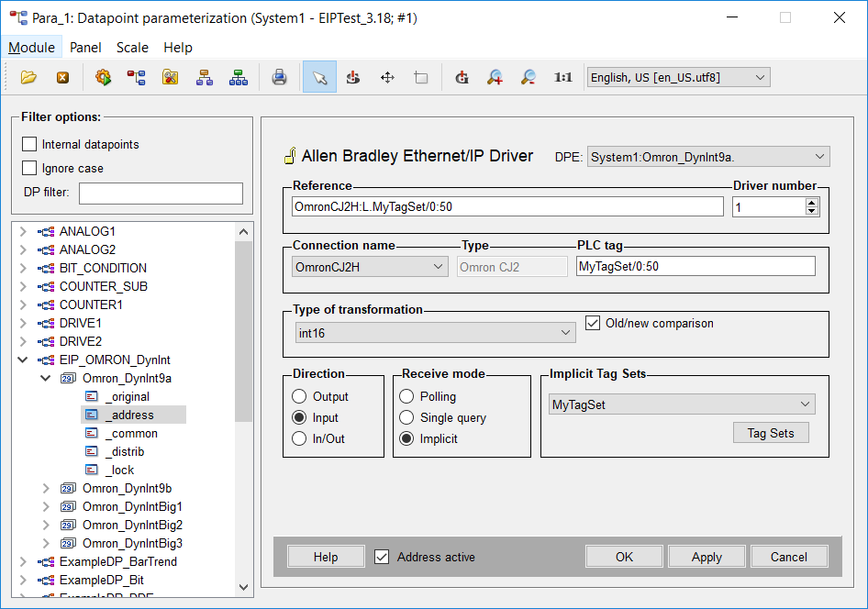This screenshot has height=609, width=868.
Task: Click the zoom in magnifier icon
Action: tap(495, 78)
